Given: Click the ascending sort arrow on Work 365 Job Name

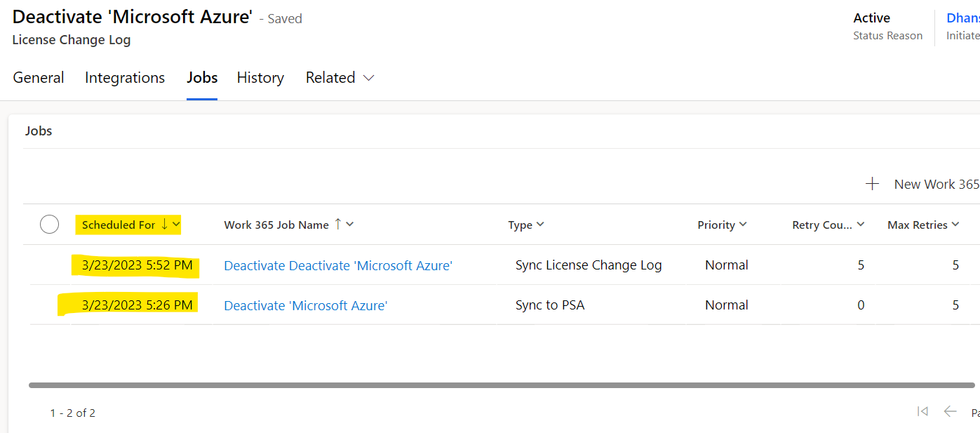Looking at the screenshot, I should (x=337, y=225).
